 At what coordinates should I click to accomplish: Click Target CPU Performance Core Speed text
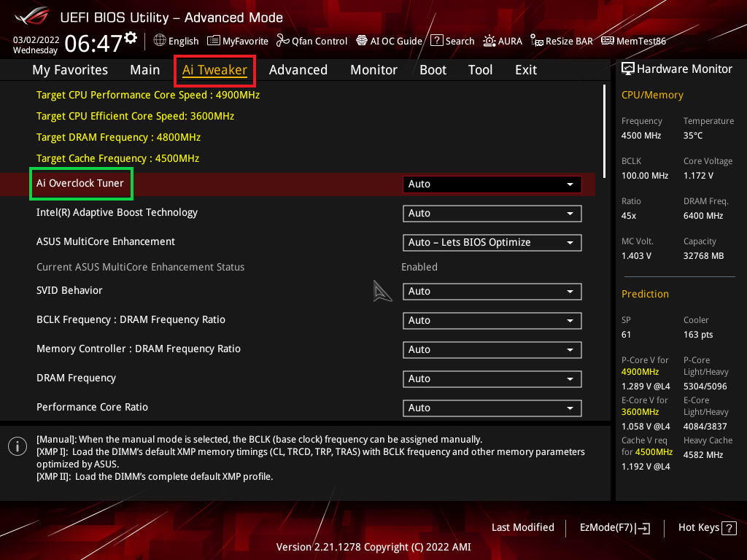tap(148, 95)
